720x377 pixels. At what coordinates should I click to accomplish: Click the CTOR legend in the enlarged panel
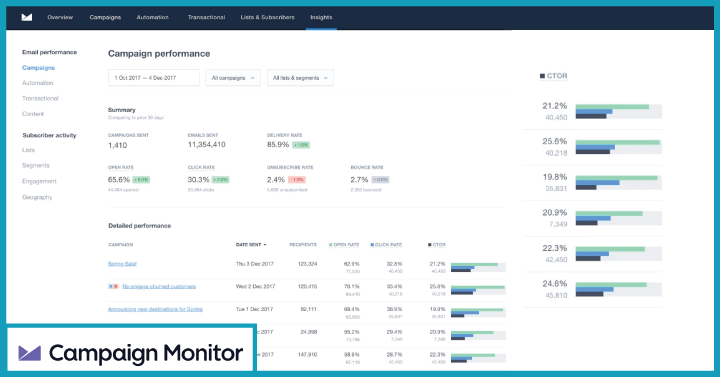pyautogui.click(x=554, y=76)
